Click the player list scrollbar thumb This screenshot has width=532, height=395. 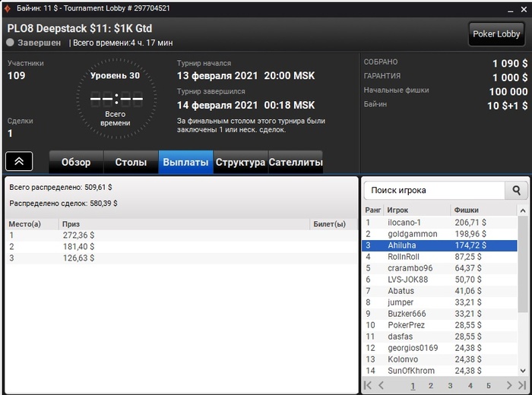pyautogui.click(x=523, y=264)
